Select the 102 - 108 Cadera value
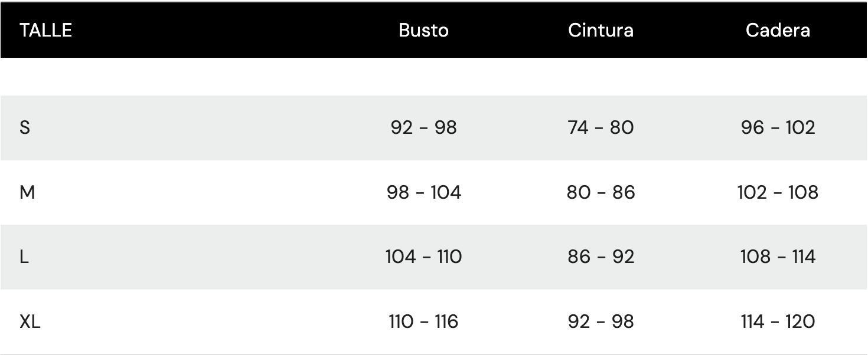Viewport: 868px width, 355px height. pos(778,192)
